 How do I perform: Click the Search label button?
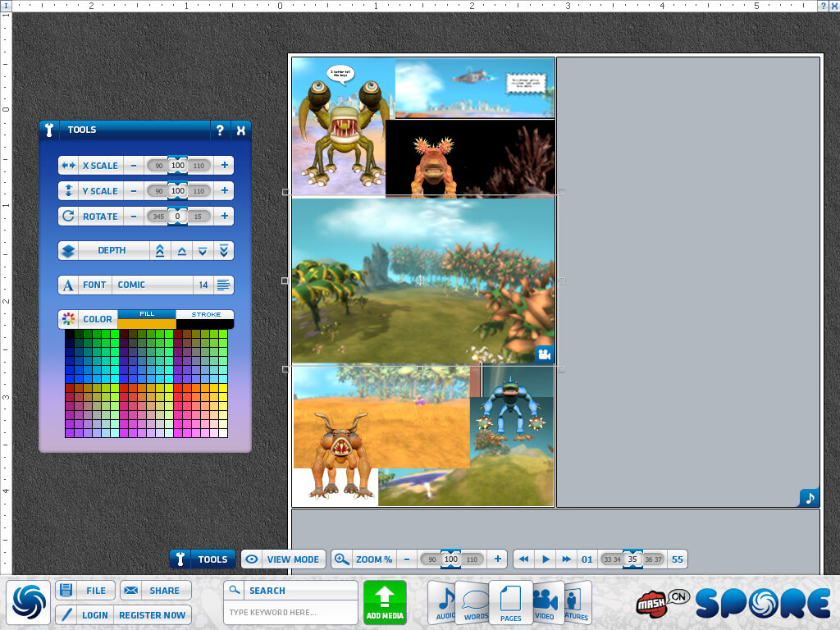[x=290, y=591]
